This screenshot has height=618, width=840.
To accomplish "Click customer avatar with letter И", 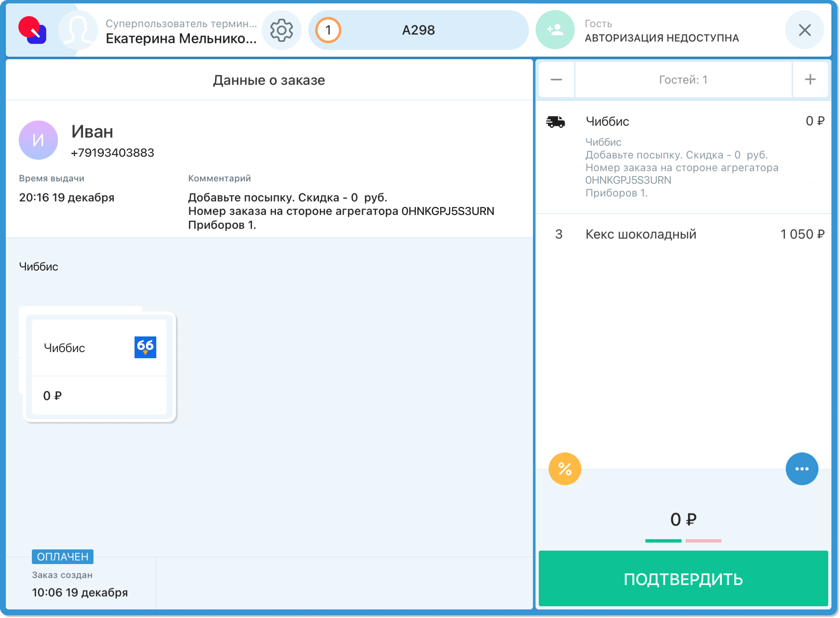I will tap(38, 140).
